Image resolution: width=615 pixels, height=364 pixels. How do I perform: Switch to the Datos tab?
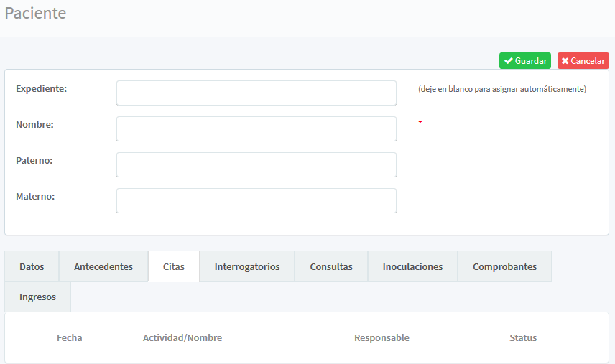[x=32, y=266]
